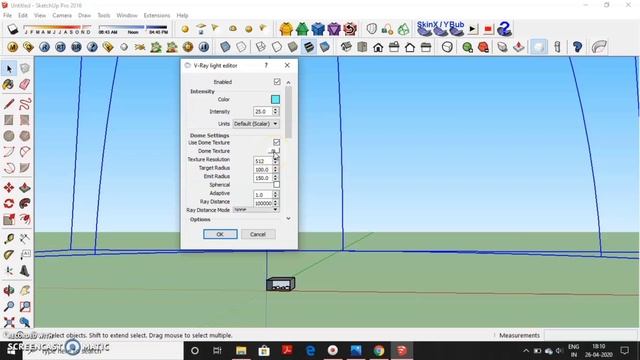Viewport: 640px width, 360px height.
Task: Select the Orbit tool
Action: [9, 290]
